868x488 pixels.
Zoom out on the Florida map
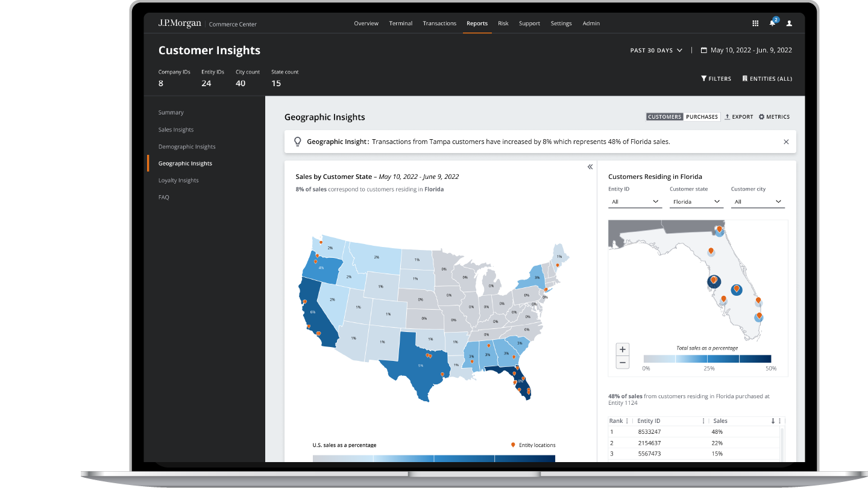pyautogui.click(x=623, y=362)
